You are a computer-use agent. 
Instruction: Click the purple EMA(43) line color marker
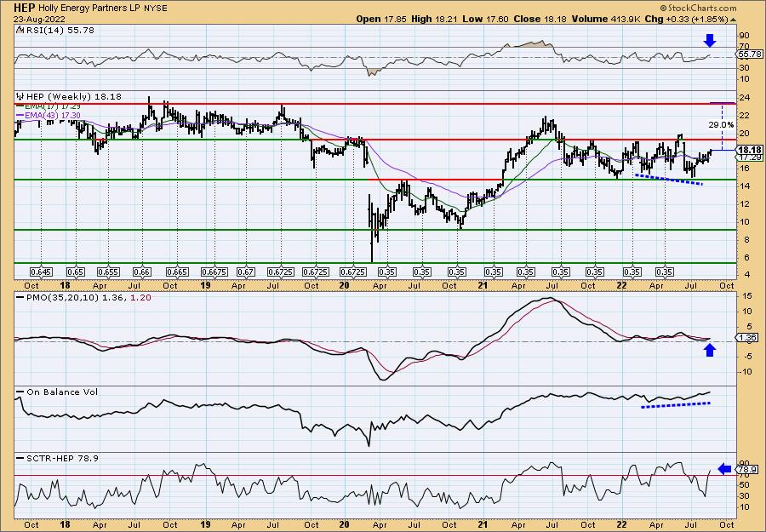pyautogui.click(x=20, y=115)
